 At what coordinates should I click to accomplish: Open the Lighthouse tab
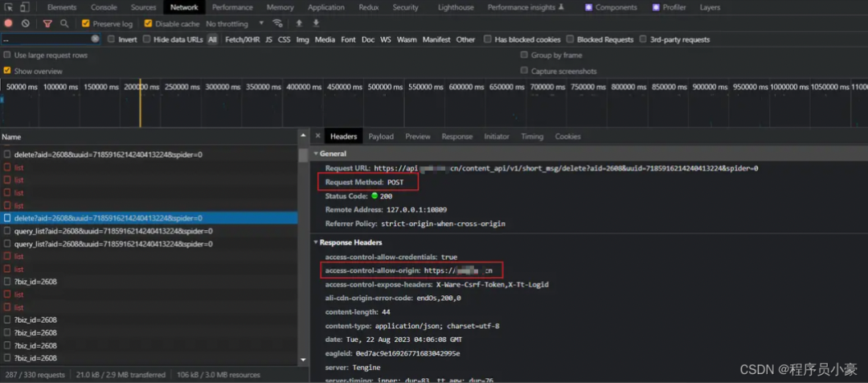click(457, 7)
